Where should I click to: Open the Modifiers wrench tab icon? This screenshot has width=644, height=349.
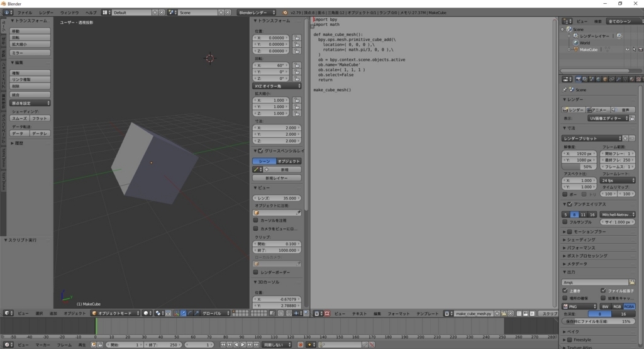pyautogui.click(x=619, y=79)
